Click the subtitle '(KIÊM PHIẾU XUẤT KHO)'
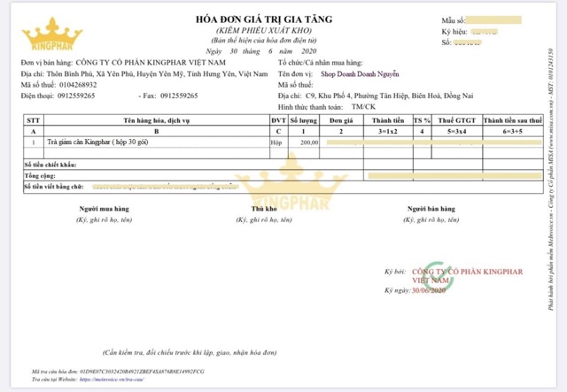This screenshot has width=567, height=392. [264, 30]
